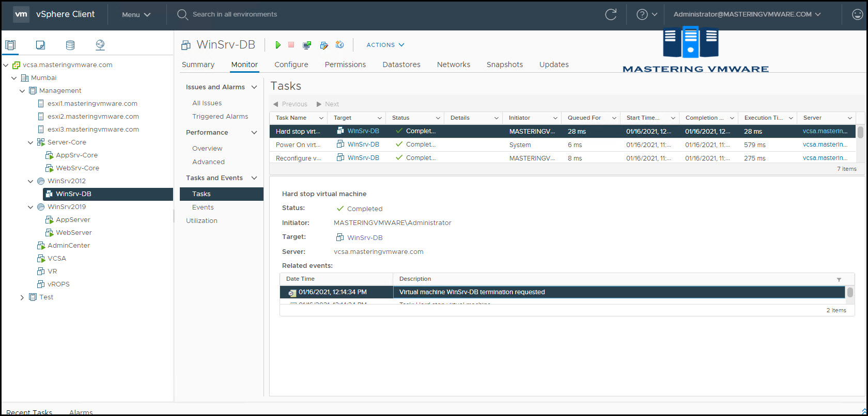Open the ACTIONS dropdown menu
868x416 pixels.
pyautogui.click(x=385, y=45)
